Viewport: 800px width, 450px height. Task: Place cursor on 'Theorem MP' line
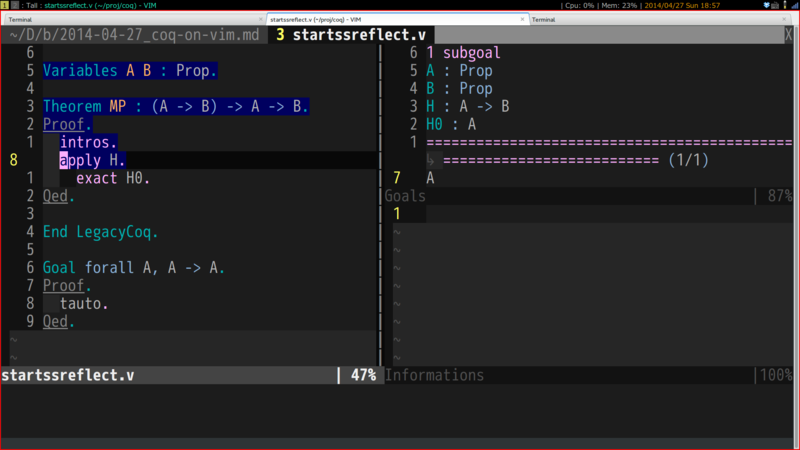click(x=176, y=106)
